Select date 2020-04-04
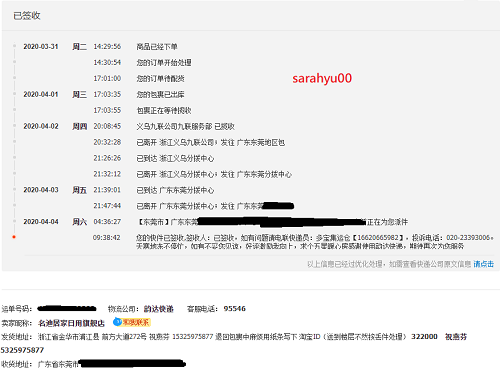This screenshot has width=500, height=372. tap(41, 222)
